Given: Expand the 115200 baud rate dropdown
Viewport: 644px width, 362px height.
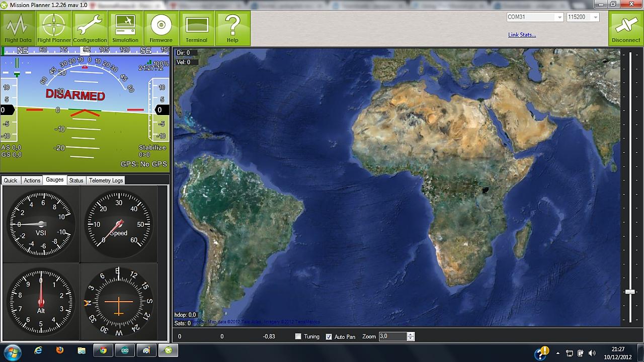Looking at the screenshot, I should (595, 17).
